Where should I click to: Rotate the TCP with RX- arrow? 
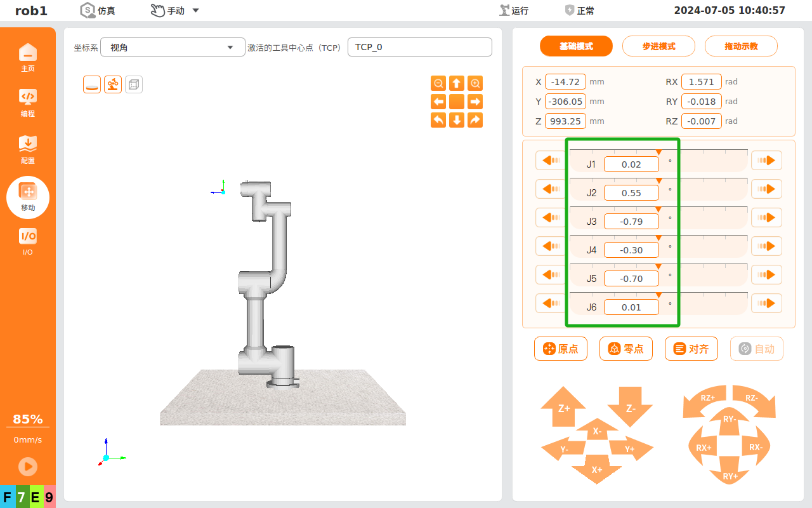pyautogui.click(x=756, y=447)
